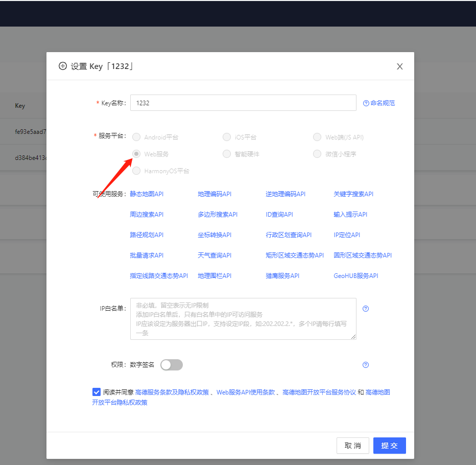Click into the Key名称 input field
This screenshot has width=476, height=465.
tap(243, 103)
